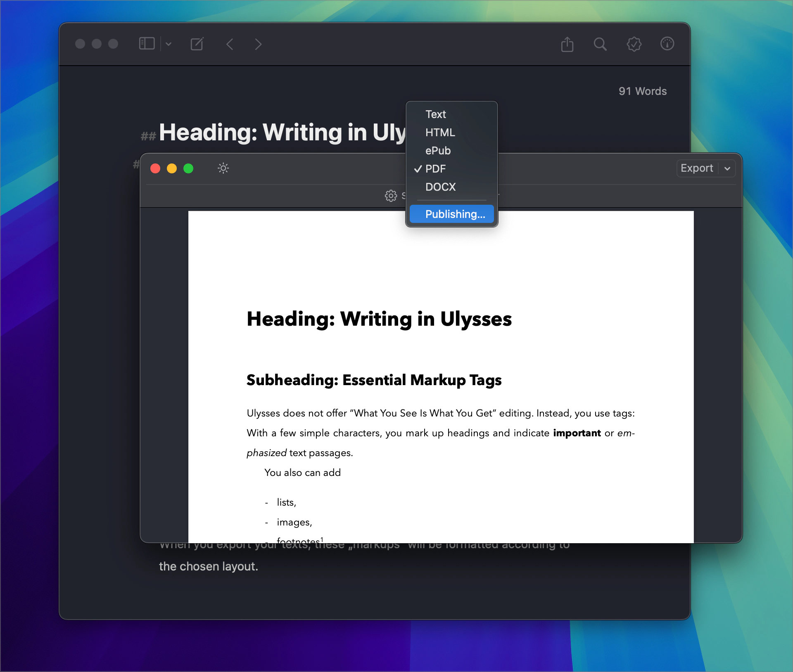This screenshot has height=672, width=793.
Task: Navigate forward with right arrow
Action: (258, 44)
